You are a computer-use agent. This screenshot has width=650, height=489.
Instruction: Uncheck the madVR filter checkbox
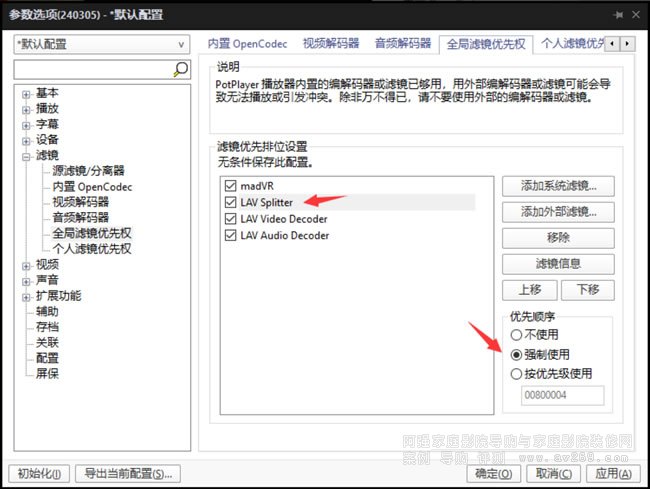click(232, 185)
